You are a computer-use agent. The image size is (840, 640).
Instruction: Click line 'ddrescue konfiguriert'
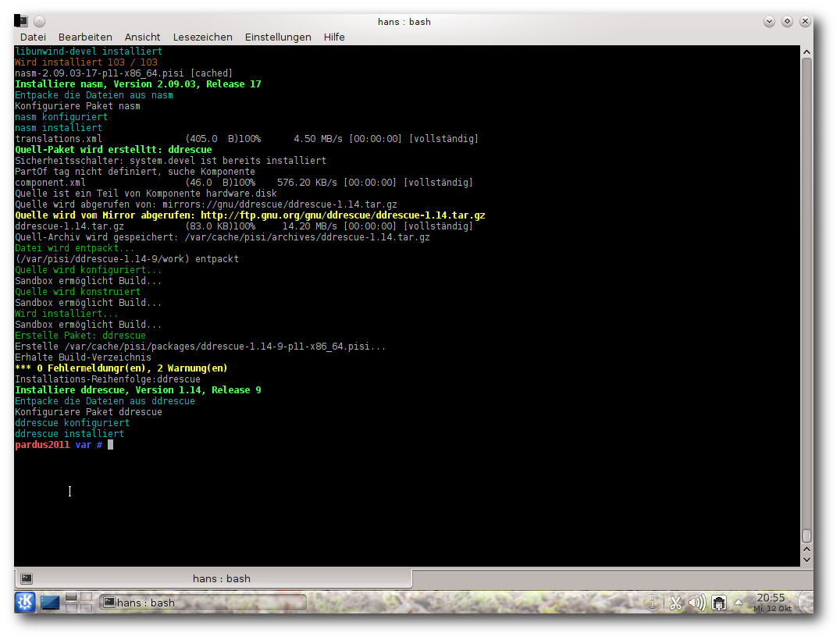pyautogui.click(x=72, y=422)
